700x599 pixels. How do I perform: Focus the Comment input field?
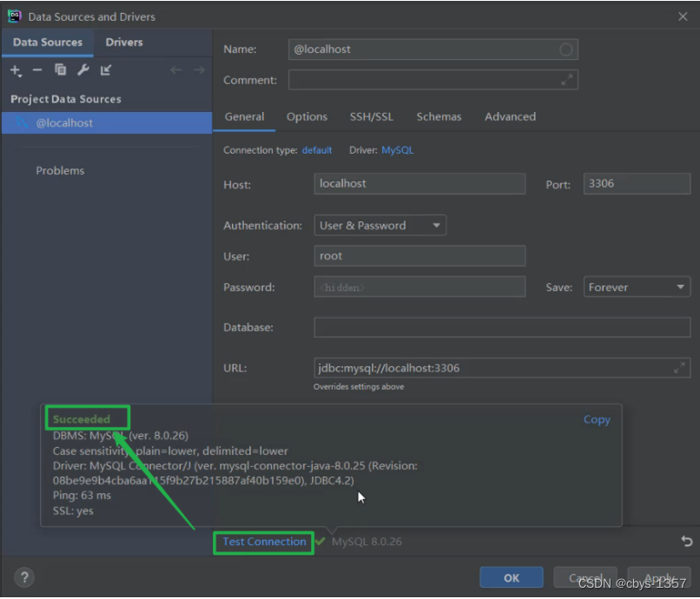433,81
